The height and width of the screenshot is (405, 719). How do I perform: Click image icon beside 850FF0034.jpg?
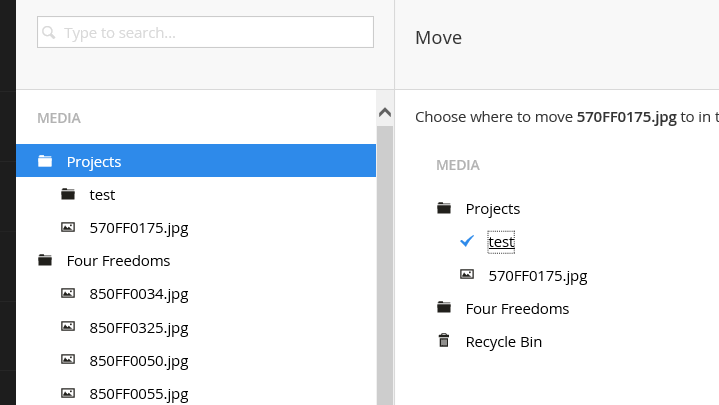coord(68,293)
